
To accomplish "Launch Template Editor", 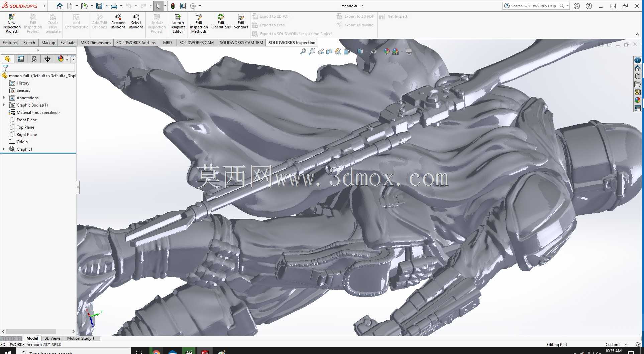I will click(x=178, y=23).
